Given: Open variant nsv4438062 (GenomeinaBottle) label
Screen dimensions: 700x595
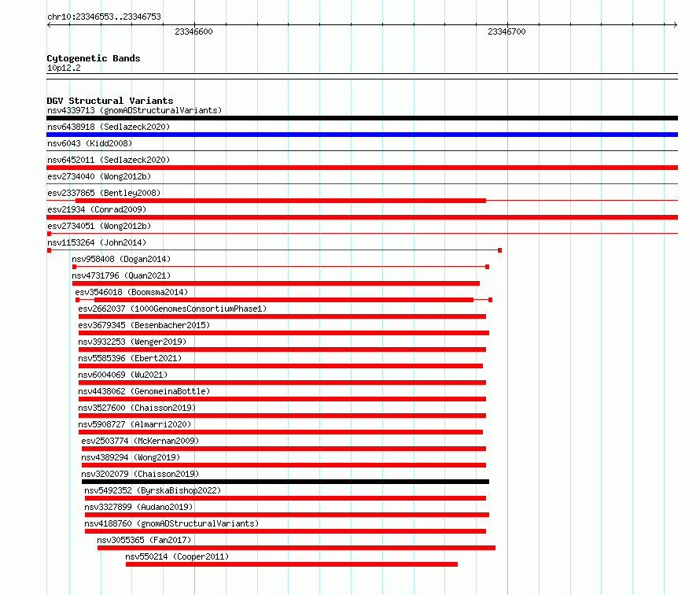Looking at the screenshot, I should pos(144,391).
